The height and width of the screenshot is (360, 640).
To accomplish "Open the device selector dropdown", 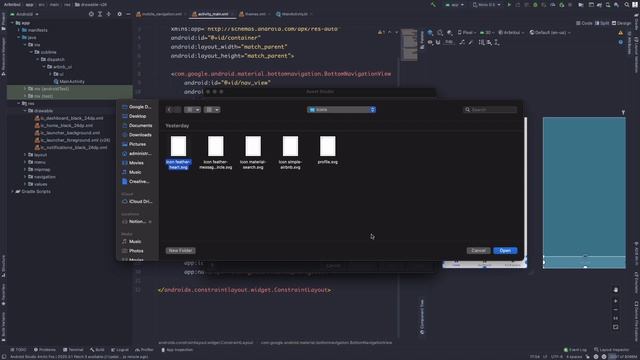I will pos(487,5).
